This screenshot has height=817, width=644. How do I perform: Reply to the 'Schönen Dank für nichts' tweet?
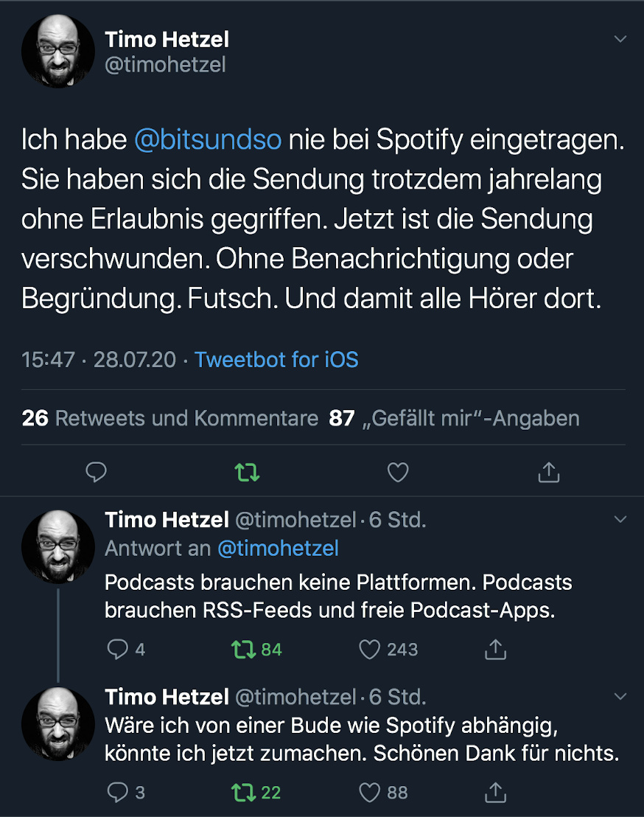point(118,792)
